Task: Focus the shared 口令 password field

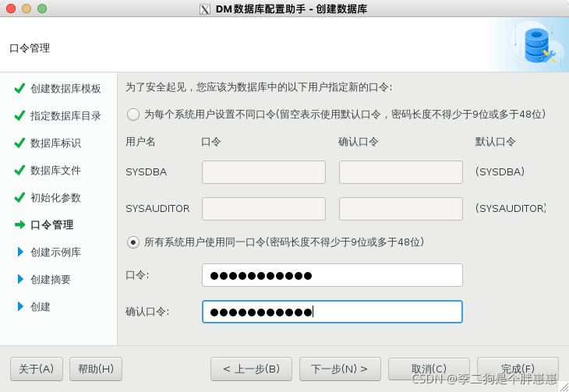Action: click(x=332, y=275)
